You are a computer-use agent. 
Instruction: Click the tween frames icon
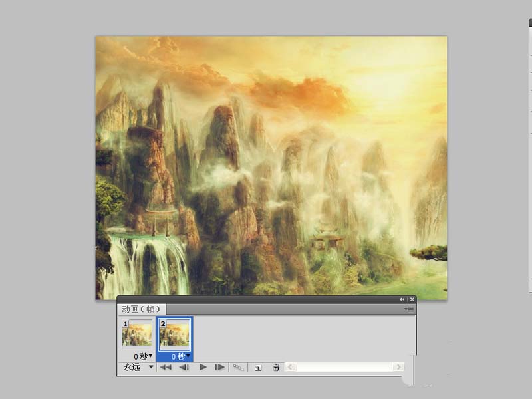(x=238, y=368)
